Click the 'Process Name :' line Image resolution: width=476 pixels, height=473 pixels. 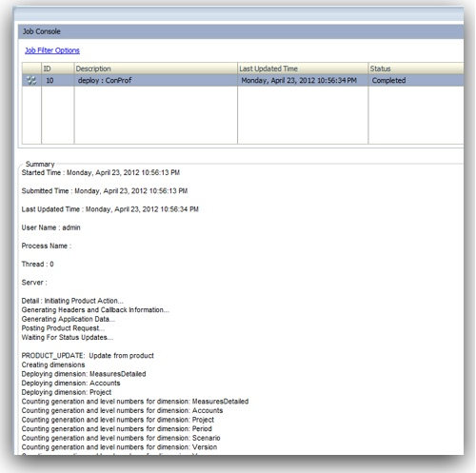coord(47,246)
